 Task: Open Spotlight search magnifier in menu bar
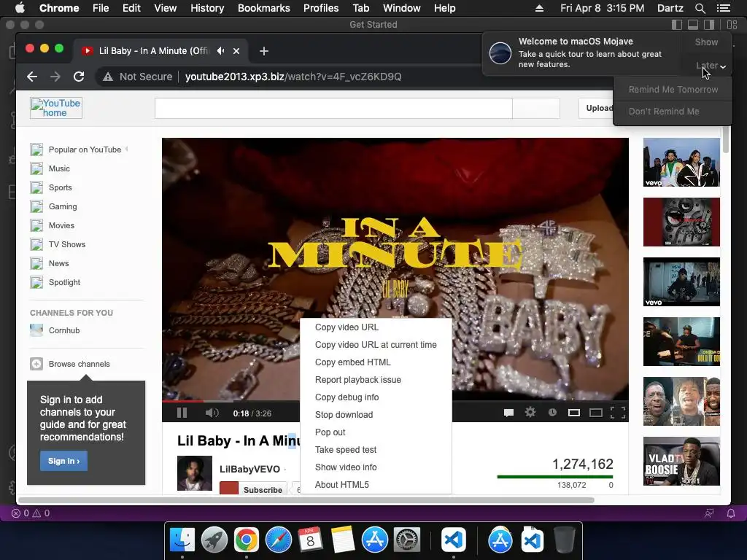(x=700, y=8)
